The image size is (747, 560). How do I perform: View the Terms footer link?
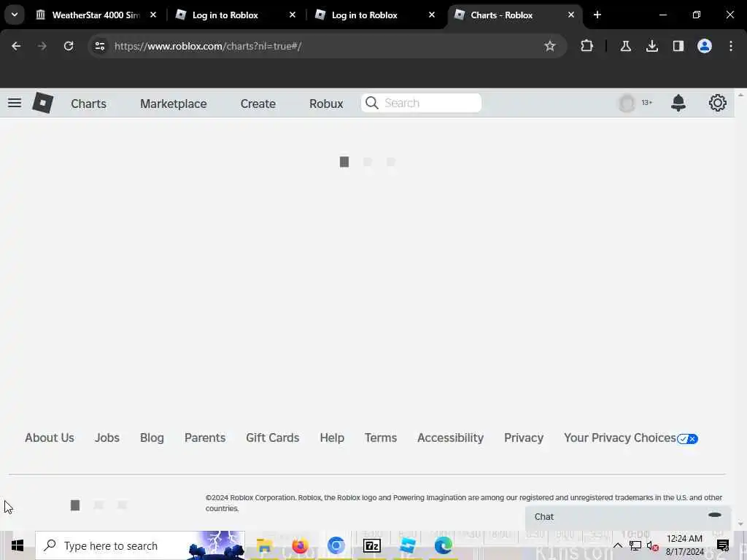(381, 437)
